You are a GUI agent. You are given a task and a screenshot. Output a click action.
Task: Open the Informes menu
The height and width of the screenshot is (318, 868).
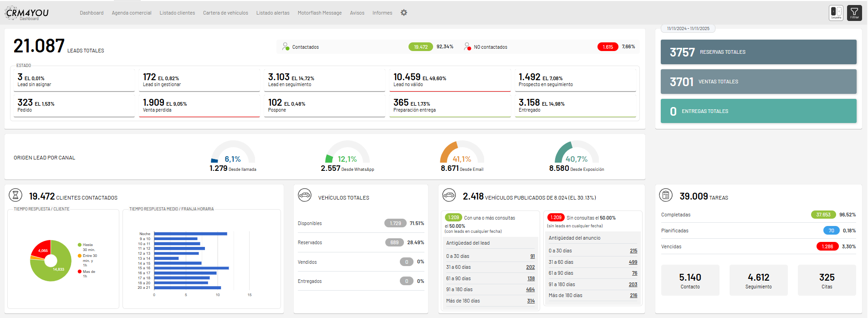tap(382, 13)
